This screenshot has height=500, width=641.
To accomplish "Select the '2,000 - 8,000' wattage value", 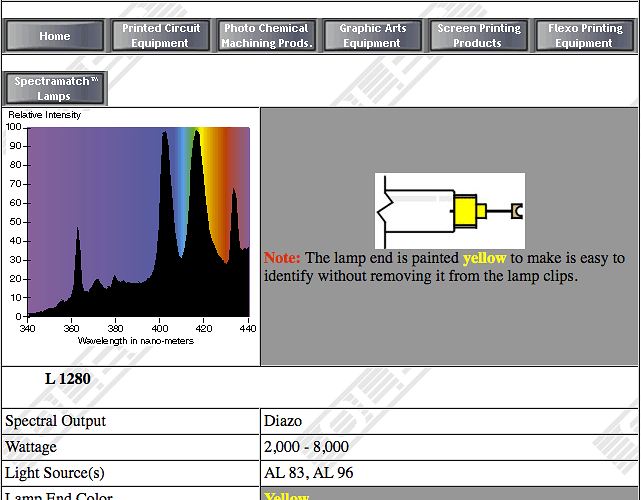I will [x=306, y=446].
